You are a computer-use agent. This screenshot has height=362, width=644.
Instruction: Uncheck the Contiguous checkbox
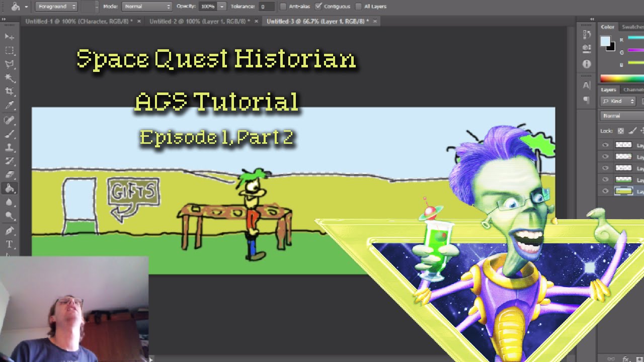pyautogui.click(x=318, y=7)
